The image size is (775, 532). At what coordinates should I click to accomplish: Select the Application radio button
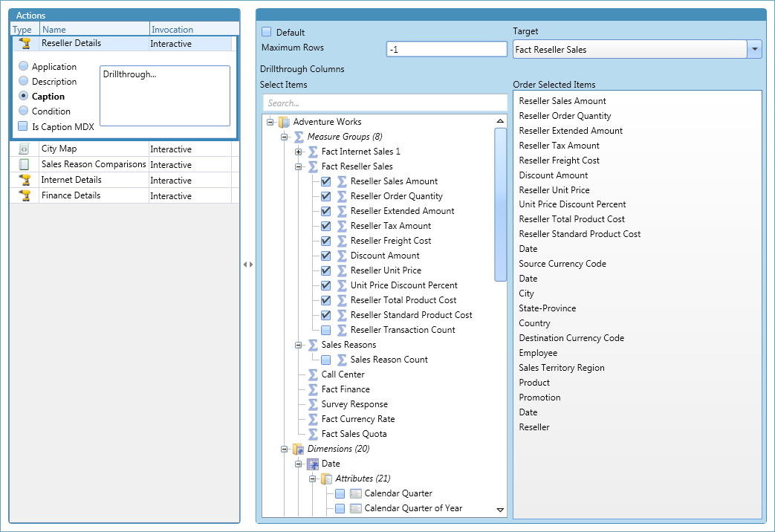[x=23, y=66]
